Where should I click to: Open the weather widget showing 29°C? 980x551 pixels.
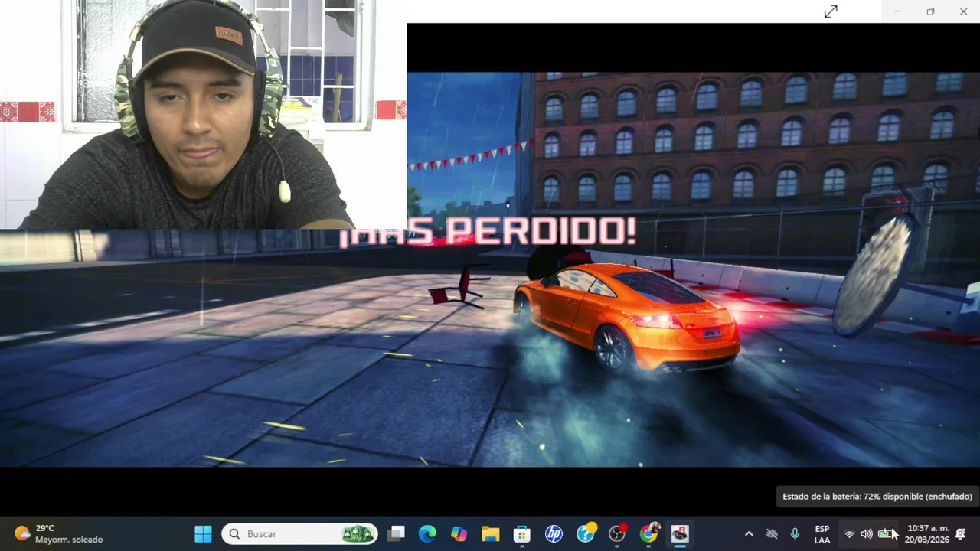click(x=57, y=533)
